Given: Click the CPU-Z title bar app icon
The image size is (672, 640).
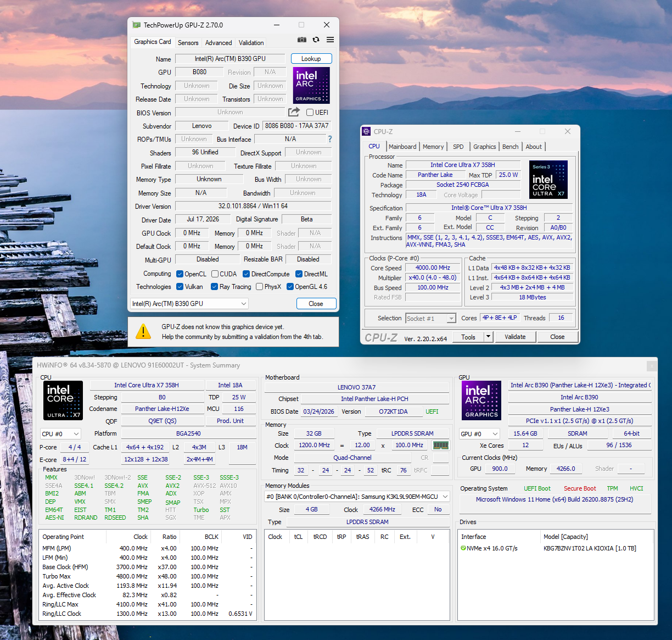Looking at the screenshot, I should [366, 131].
